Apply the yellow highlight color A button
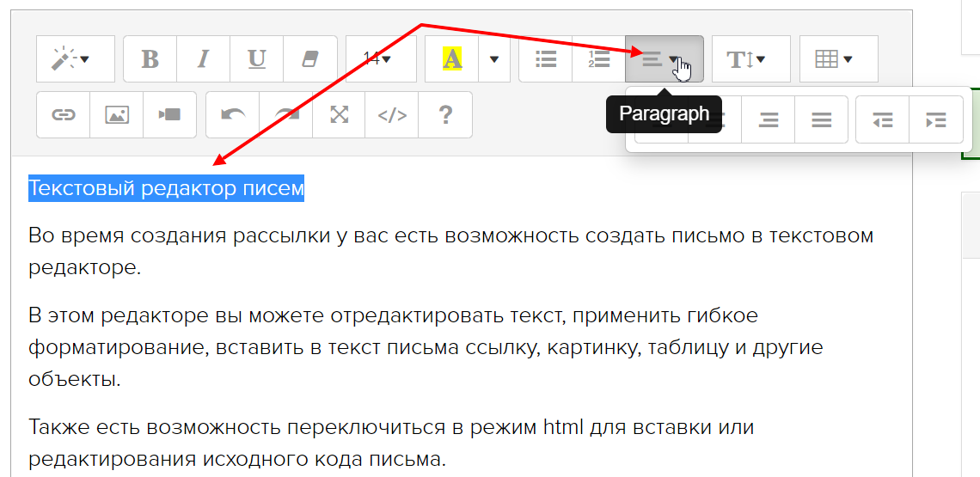 pyautogui.click(x=452, y=59)
